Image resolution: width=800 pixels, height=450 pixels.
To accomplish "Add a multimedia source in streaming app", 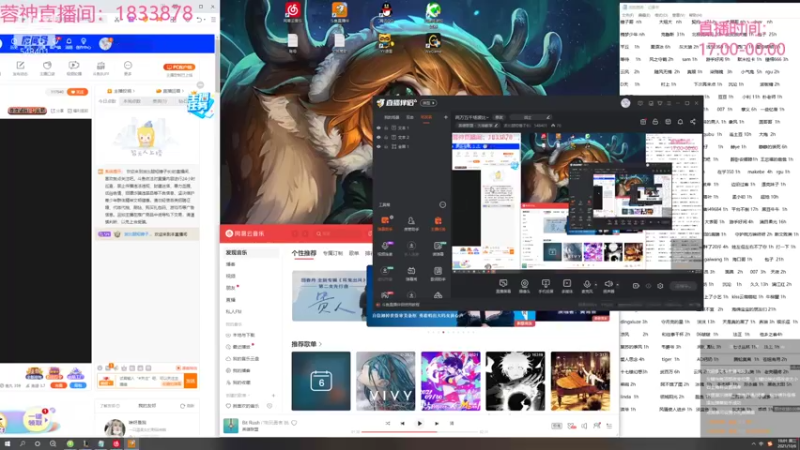I will coord(567,286).
